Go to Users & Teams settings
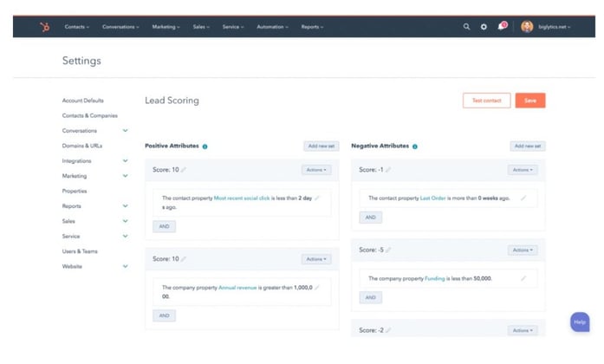The image size is (604, 364). (80, 251)
